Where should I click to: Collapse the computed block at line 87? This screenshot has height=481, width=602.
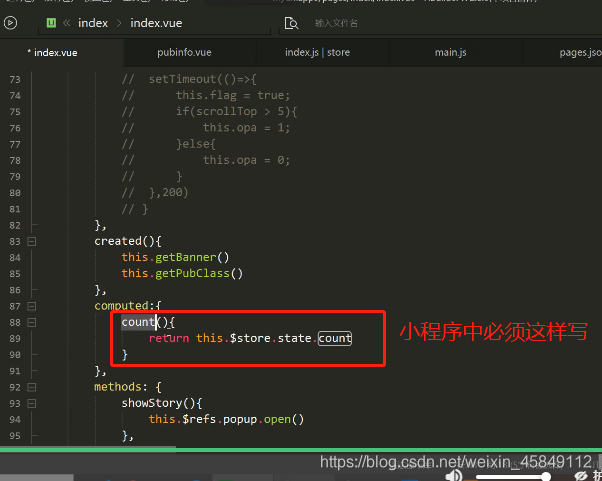pos(32,306)
